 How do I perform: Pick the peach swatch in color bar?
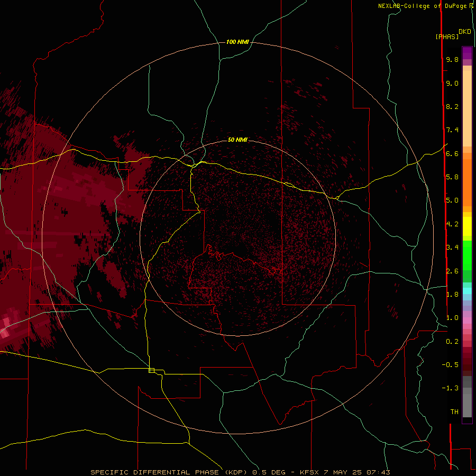pyautogui.click(x=467, y=108)
